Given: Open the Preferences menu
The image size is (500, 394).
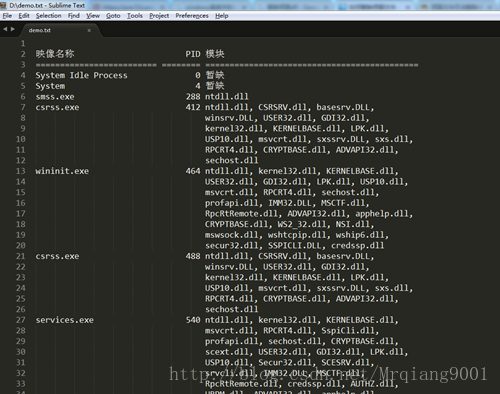Looking at the screenshot, I should (x=192, y=16).
